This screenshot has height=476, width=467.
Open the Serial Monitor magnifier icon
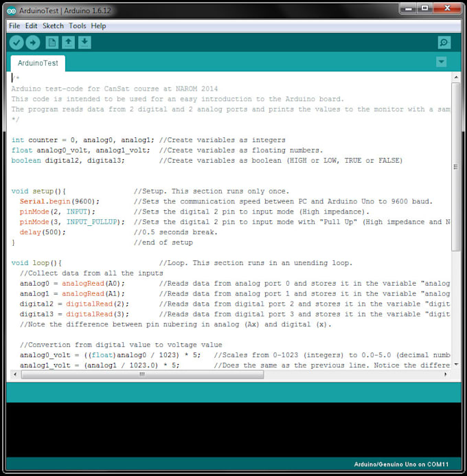(x=444, y=43)
